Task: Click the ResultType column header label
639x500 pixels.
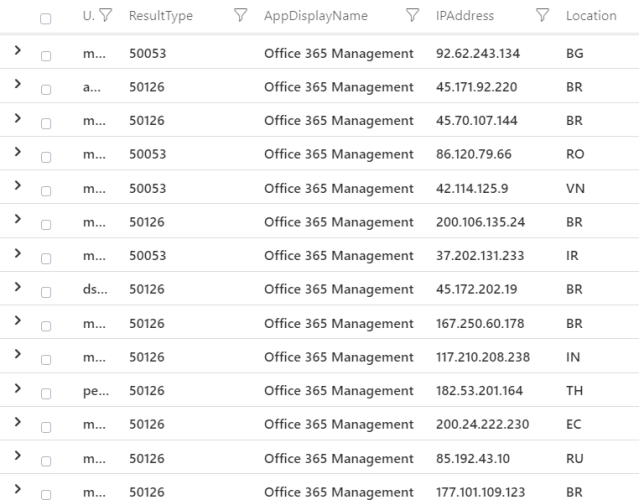Action: tap(161, 16)
